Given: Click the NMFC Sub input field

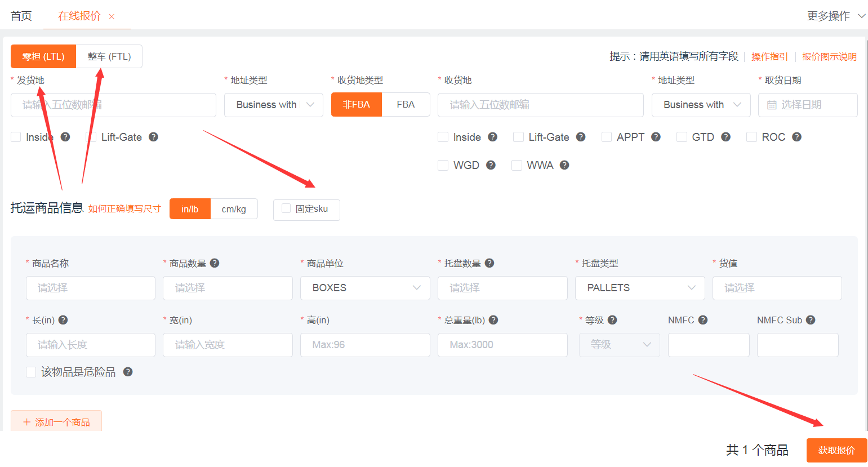Looking at the screenshot, I should tap(798, 345).
